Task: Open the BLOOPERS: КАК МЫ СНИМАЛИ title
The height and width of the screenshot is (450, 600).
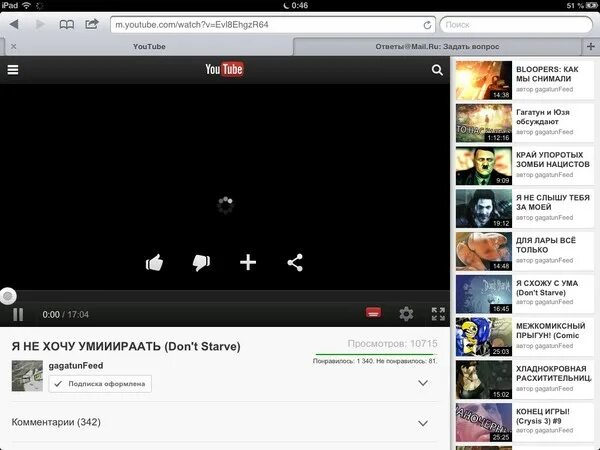Action: click(547, 74)
